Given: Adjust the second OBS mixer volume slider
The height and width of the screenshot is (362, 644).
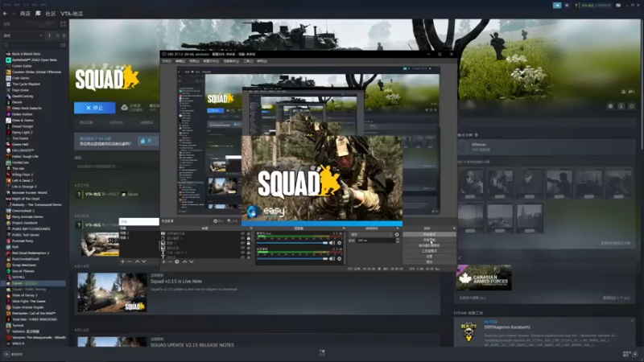Looking at the screenshot, I should coord(292,258).
